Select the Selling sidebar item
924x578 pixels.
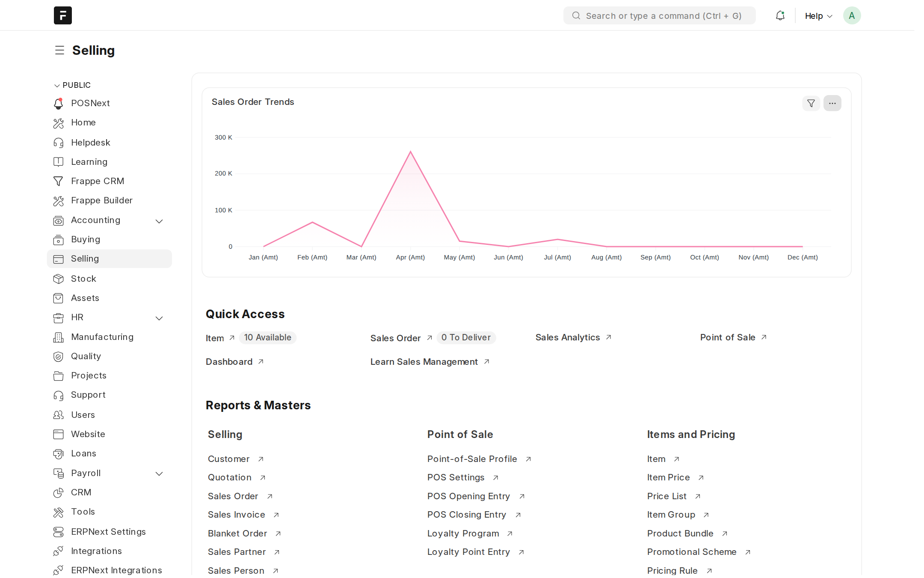tap(110, 259)
